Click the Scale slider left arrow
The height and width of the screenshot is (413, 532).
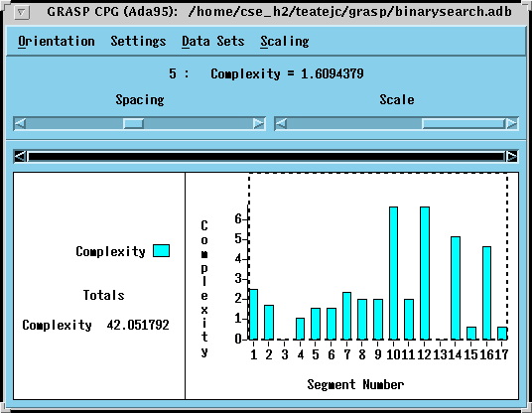pos(281,123)
